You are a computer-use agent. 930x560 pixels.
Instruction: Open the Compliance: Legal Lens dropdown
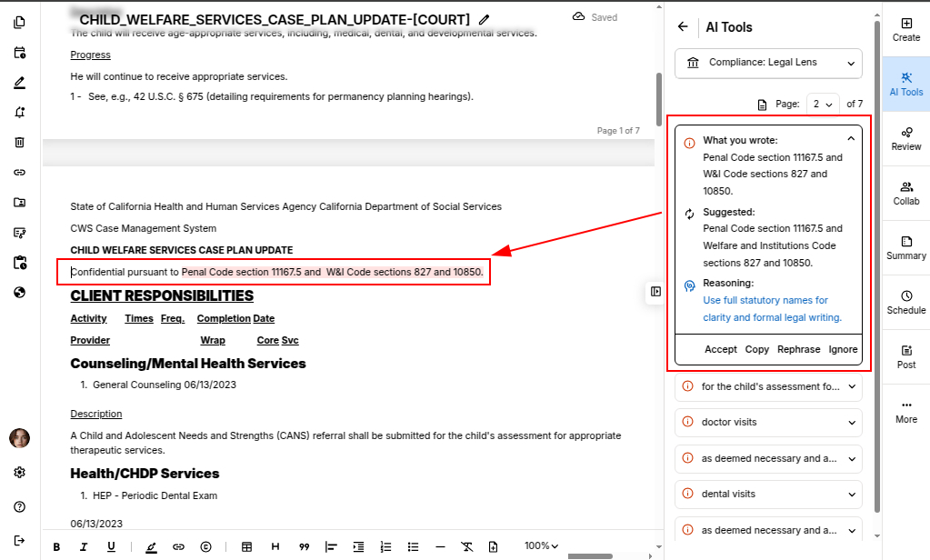tap(769, 63)
